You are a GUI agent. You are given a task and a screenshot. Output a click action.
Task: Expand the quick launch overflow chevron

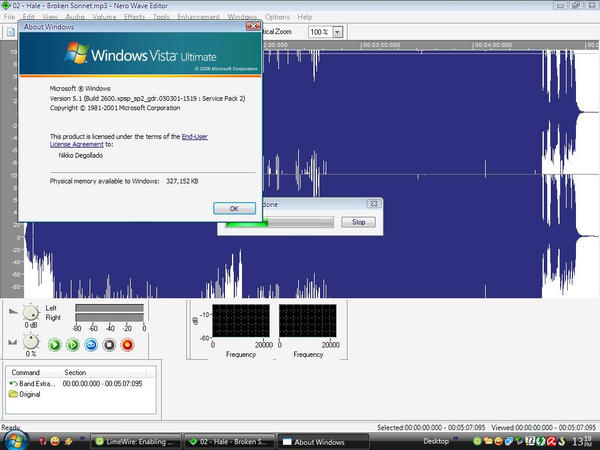[x=82, y=438]
